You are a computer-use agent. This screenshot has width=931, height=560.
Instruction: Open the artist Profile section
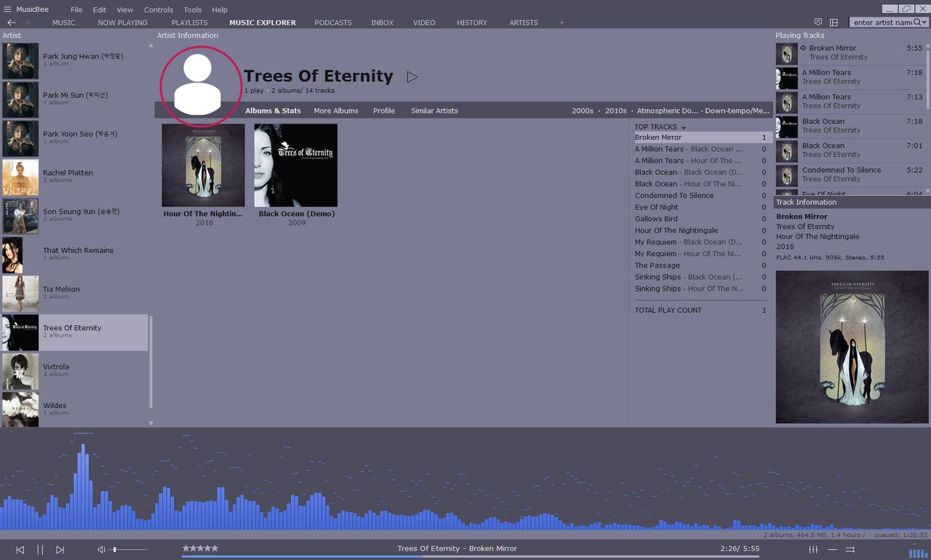coord(384,111)
